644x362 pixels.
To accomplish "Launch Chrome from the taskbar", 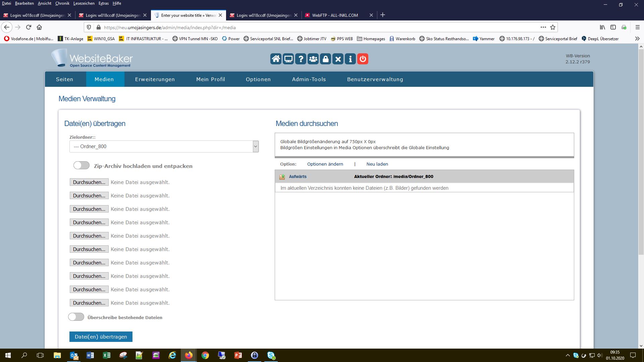I will pyautogui.click(x=205, y=355).
